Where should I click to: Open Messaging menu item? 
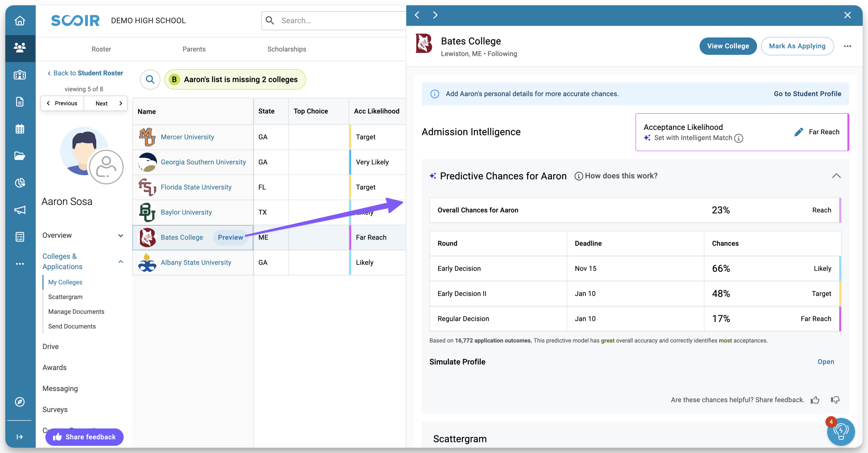[x=60, y=389]
